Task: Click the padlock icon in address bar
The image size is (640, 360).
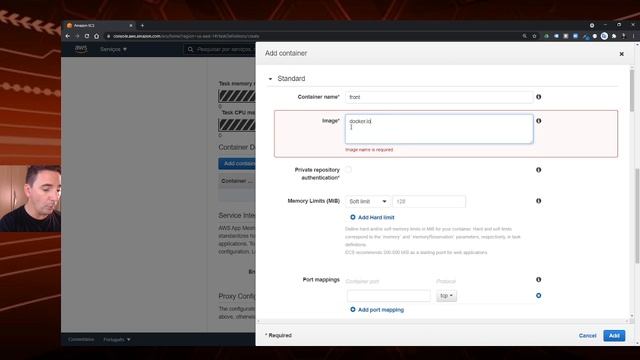Action: [109, 36]
